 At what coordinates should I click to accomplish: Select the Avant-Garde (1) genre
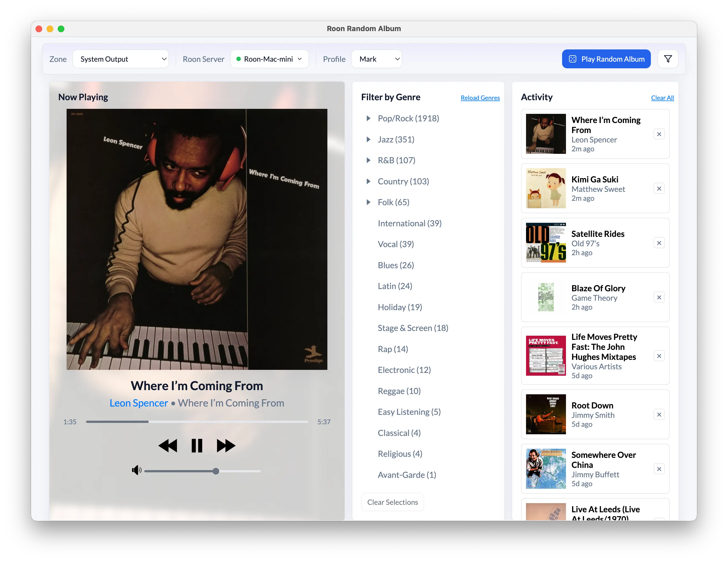pyautogui.click(x=407, y=475)
